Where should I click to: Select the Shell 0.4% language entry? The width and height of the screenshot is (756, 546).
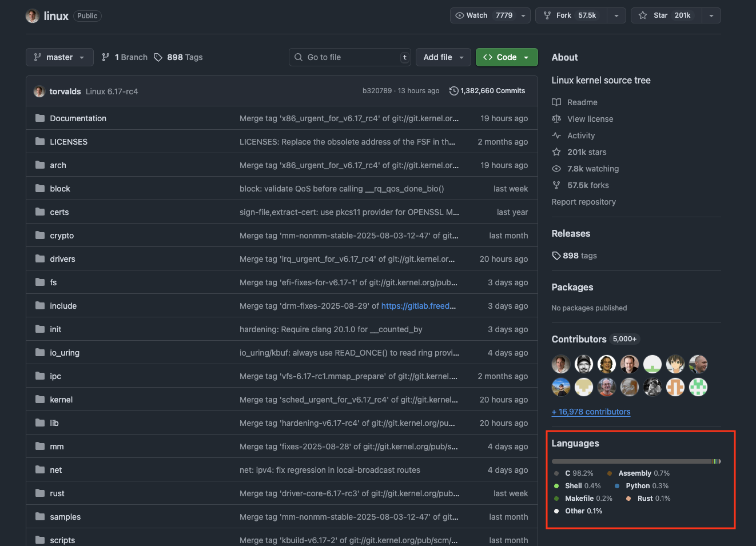click(x=578, y=486)
